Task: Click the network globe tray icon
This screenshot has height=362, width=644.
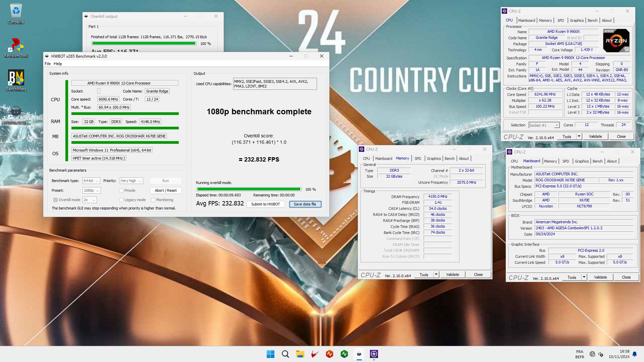Action: click(592, 354)
